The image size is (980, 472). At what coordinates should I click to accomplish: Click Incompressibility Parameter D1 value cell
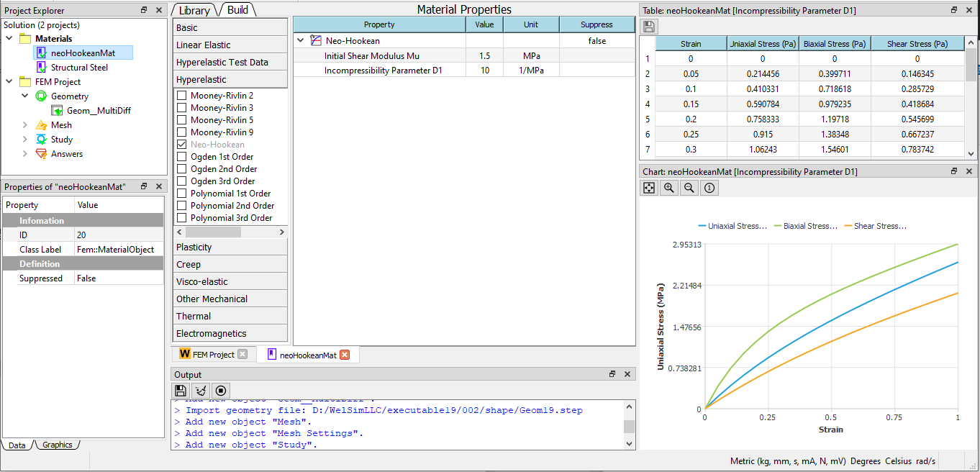click(484, 70)
